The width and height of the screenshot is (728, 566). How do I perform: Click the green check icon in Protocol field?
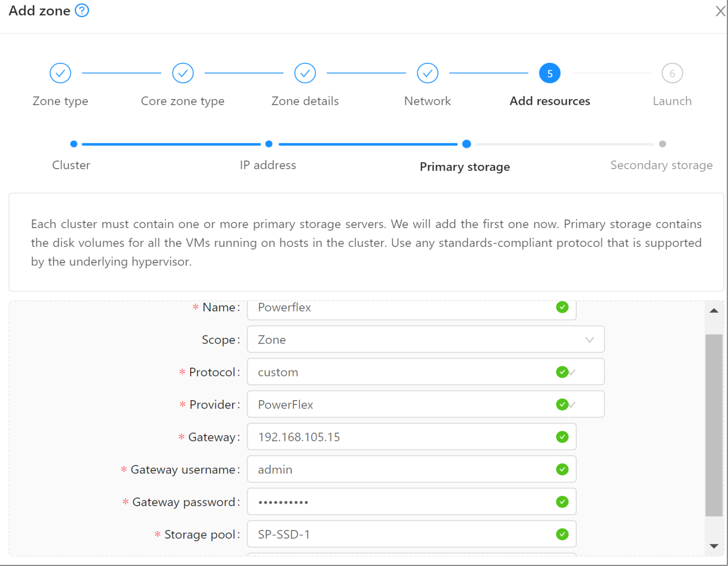pos(562,372)
